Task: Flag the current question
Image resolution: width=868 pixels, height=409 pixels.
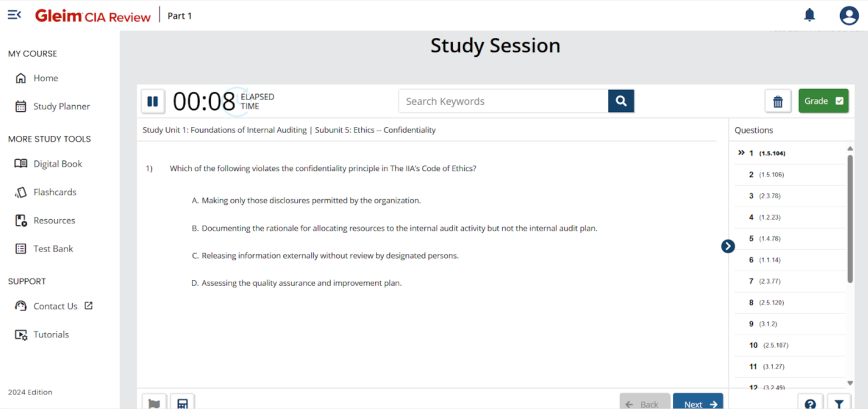Action: tap(154, 402)
